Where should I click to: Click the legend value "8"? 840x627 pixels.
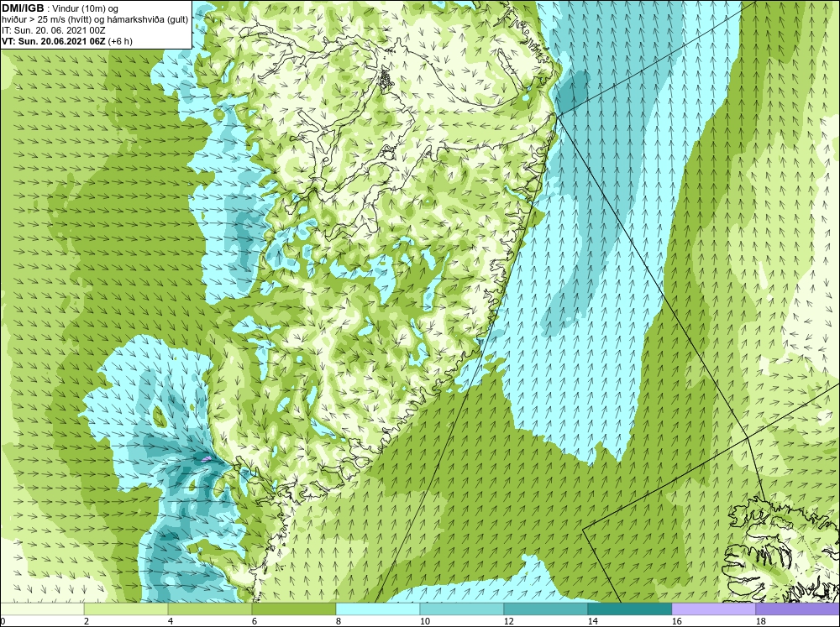click(337, 621)
